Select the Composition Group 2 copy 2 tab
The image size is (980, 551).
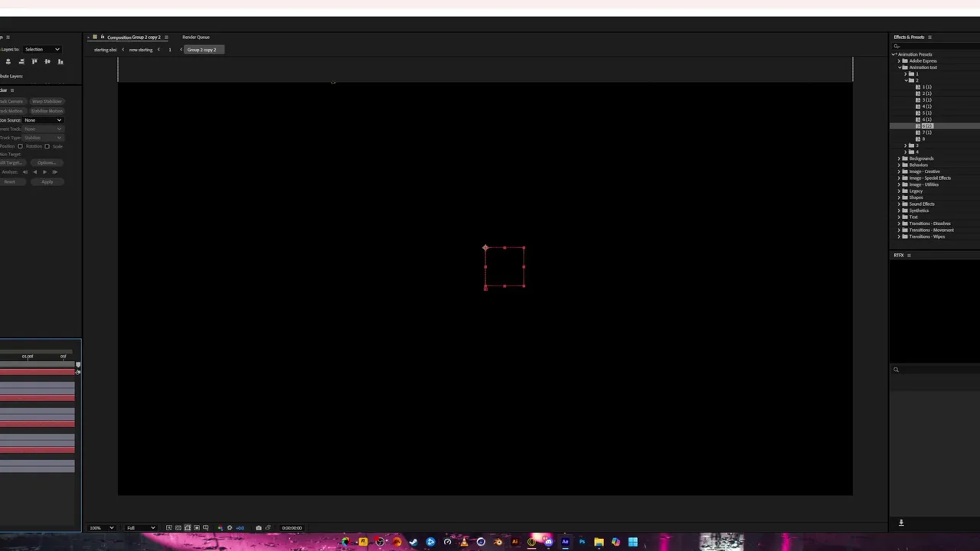[x=133, y=37]
